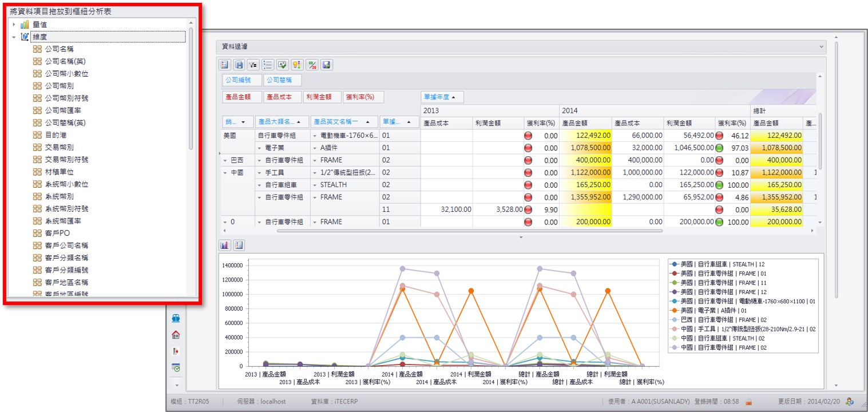Click the field tree vertical scrollbar
The width and height of the screenshot is (868, 412).
(191, 89)
